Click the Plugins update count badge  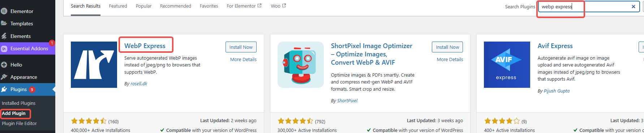[x=32, y=90]
